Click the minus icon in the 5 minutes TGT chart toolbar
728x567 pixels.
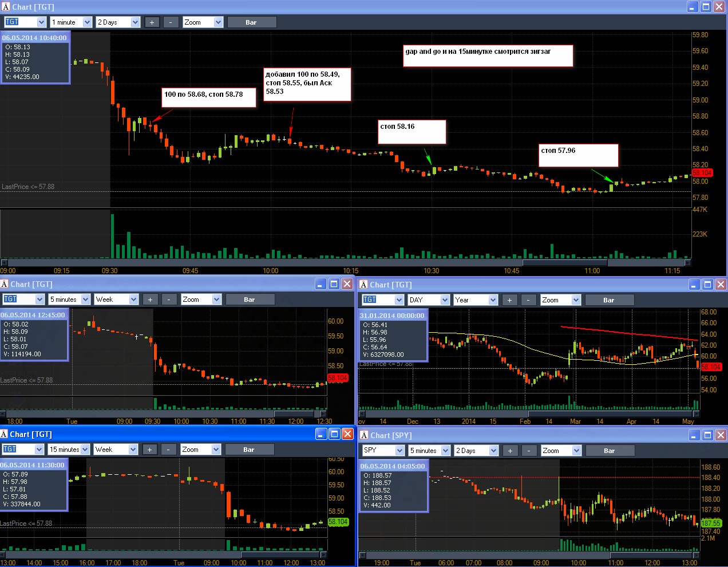pos(169,300)
